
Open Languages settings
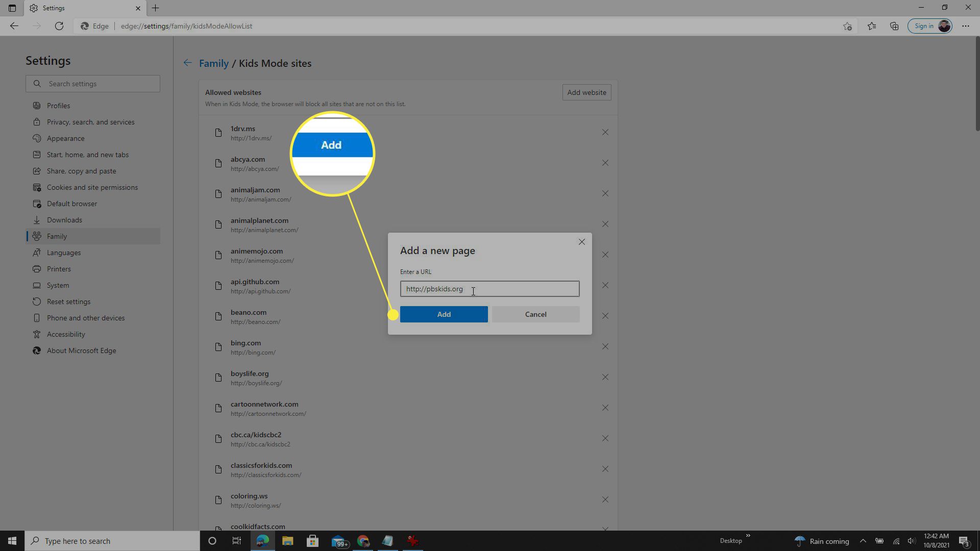click(x=93, y=253)
